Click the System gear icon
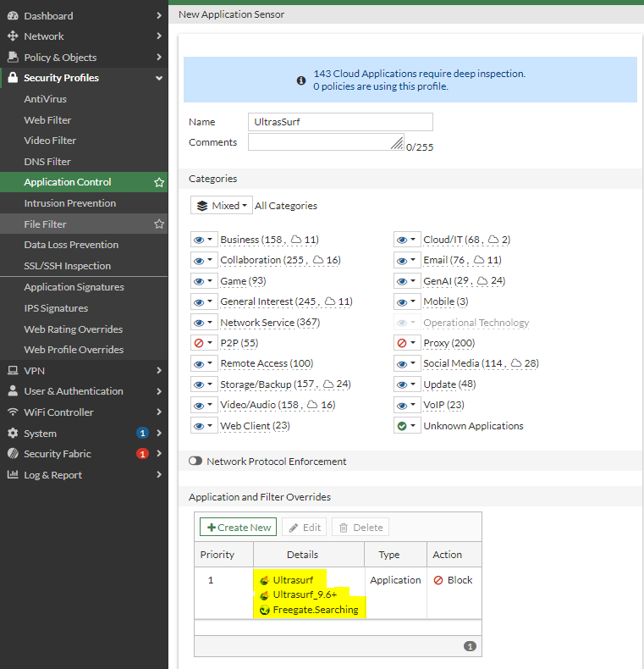Image resolution: width=644 pixels, height=669 pixels. 13,433
